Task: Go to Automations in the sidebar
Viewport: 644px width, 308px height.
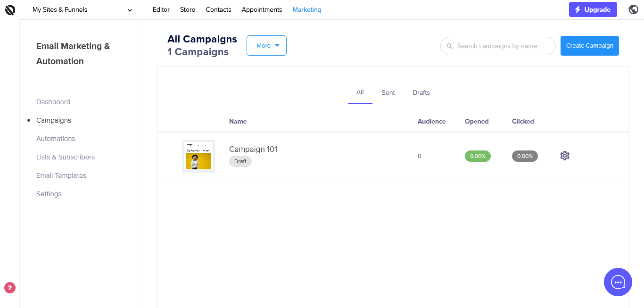Action: tap(56, 139)
